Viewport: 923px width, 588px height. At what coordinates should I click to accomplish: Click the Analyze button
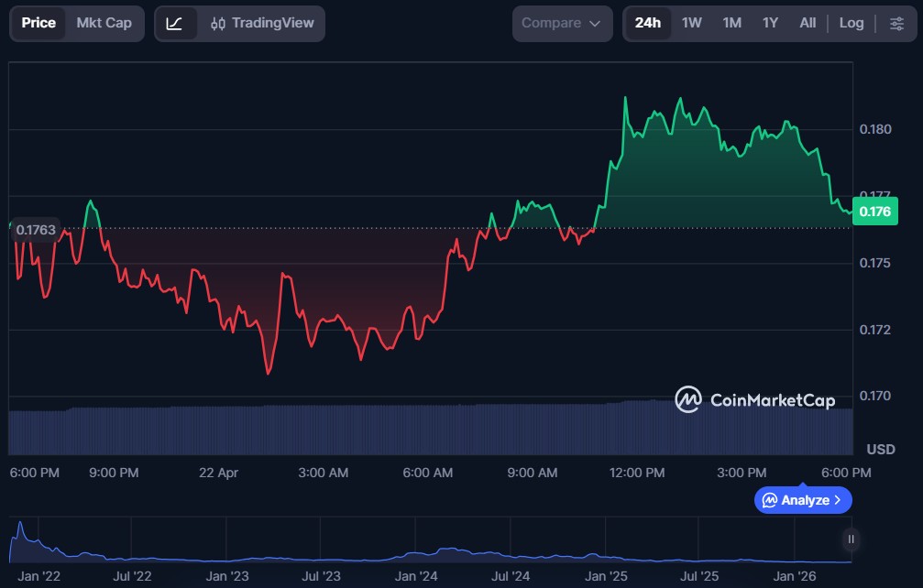803,500
